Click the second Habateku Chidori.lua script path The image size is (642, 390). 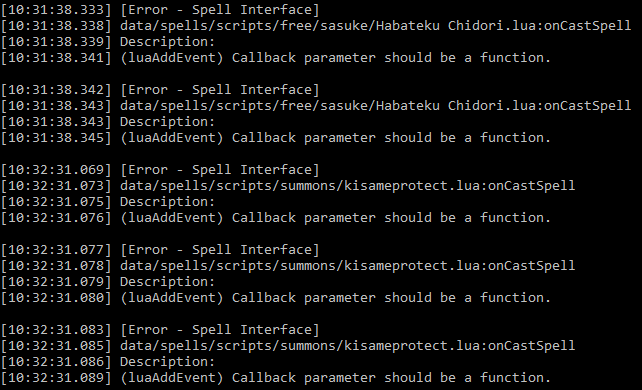click(375, 106)
